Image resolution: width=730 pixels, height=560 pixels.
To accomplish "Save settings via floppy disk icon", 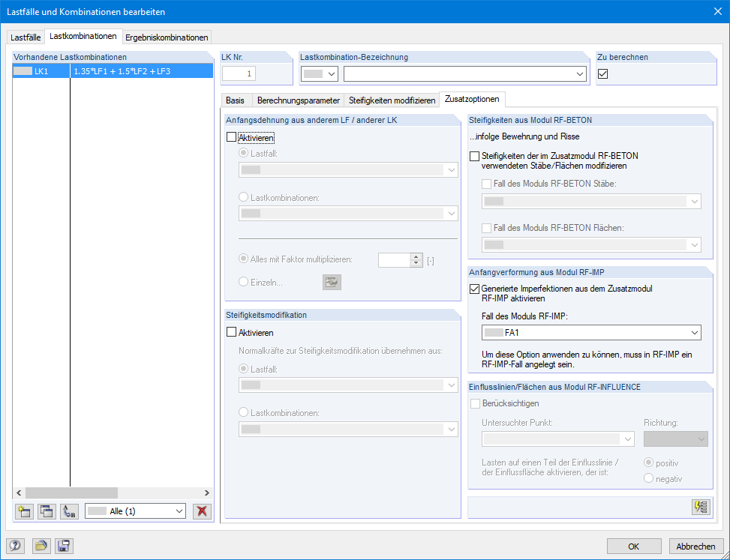I will click(x=65, y=546).
